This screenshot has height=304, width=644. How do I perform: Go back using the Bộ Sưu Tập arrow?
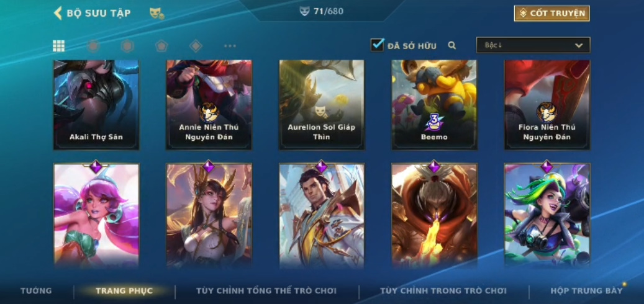(58, 13)
